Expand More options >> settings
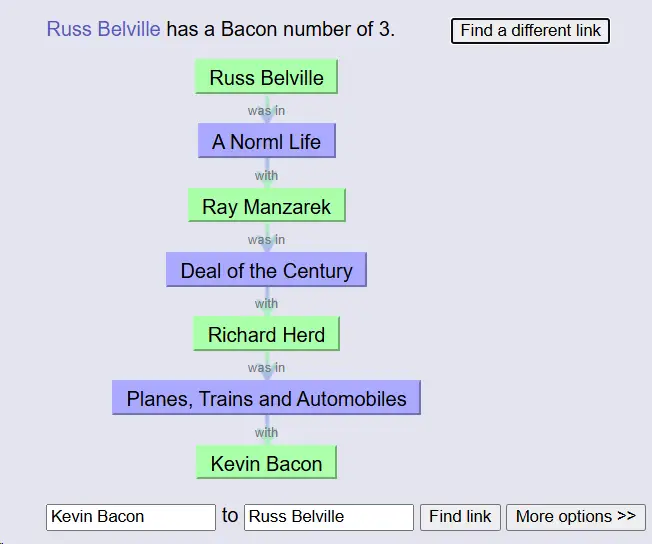Screen dimensions: 652x544 [x=575, y=517]
